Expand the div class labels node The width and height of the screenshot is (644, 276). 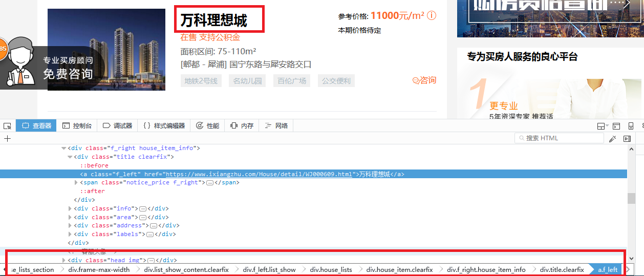(x=70, y=234)
